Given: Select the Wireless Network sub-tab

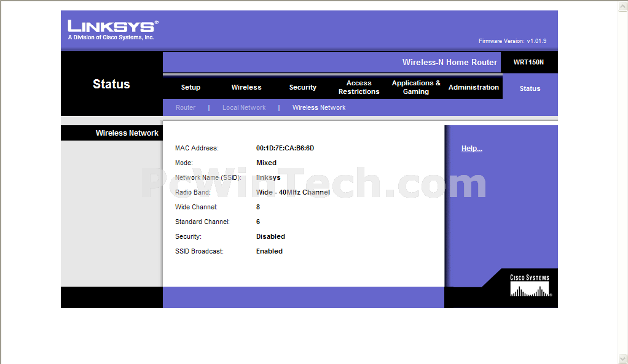Looking at the screenshot, I should (x=319, y=107).
